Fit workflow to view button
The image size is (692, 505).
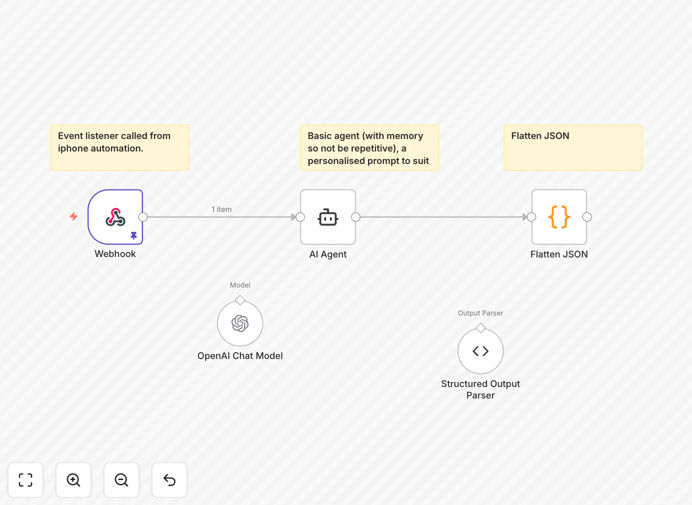(x=26, y=480)
